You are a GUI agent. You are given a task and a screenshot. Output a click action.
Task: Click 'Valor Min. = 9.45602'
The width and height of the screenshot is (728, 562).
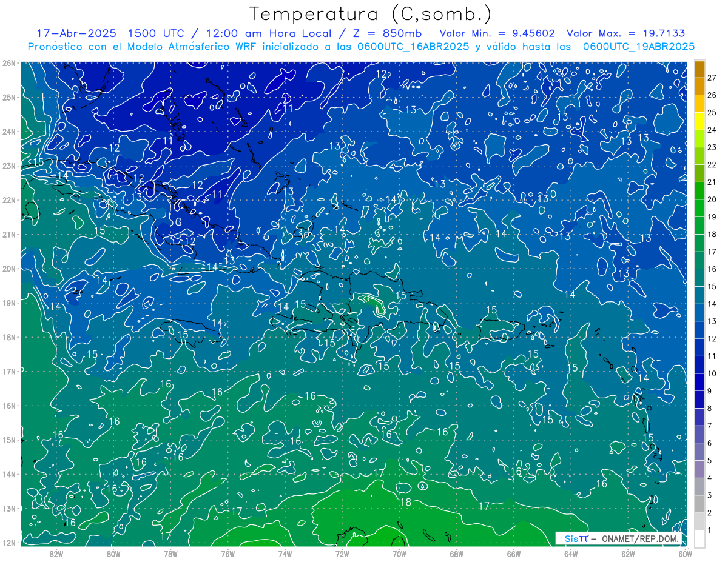tap(497, 33)
